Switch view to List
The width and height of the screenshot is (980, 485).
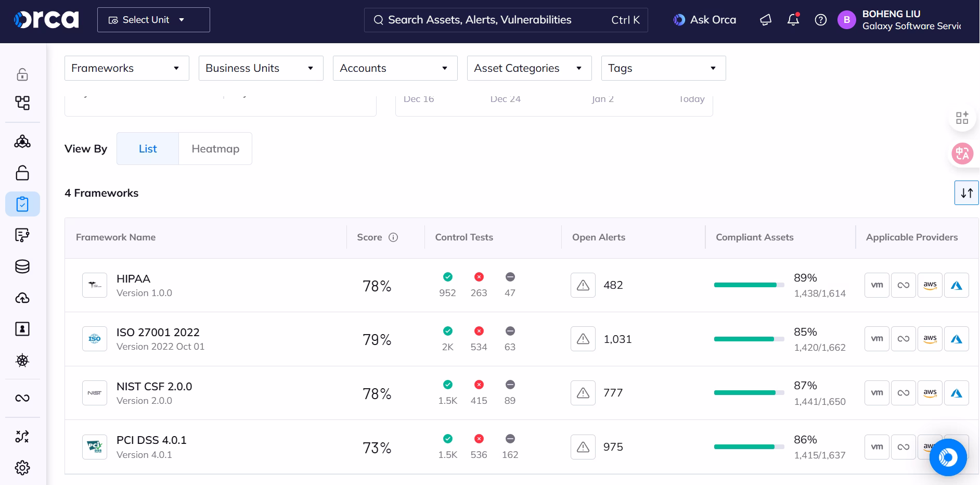(x=148, y=149)
